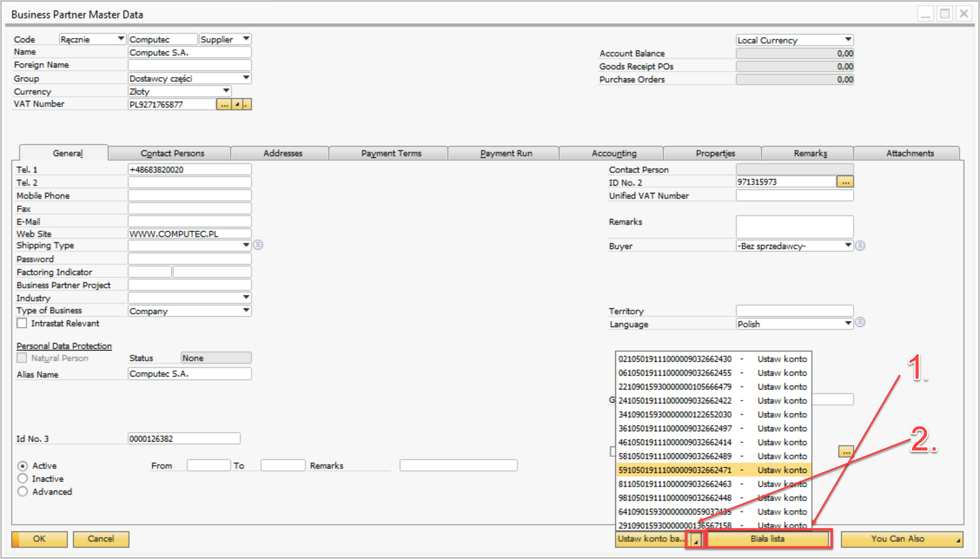Click the small triangle button beside VAT Number
The height and width of the screenshot is (559, 980).
[x=237, y=105]
